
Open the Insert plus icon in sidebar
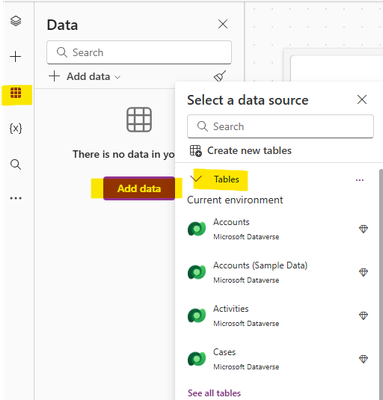[x=16, y=57]
